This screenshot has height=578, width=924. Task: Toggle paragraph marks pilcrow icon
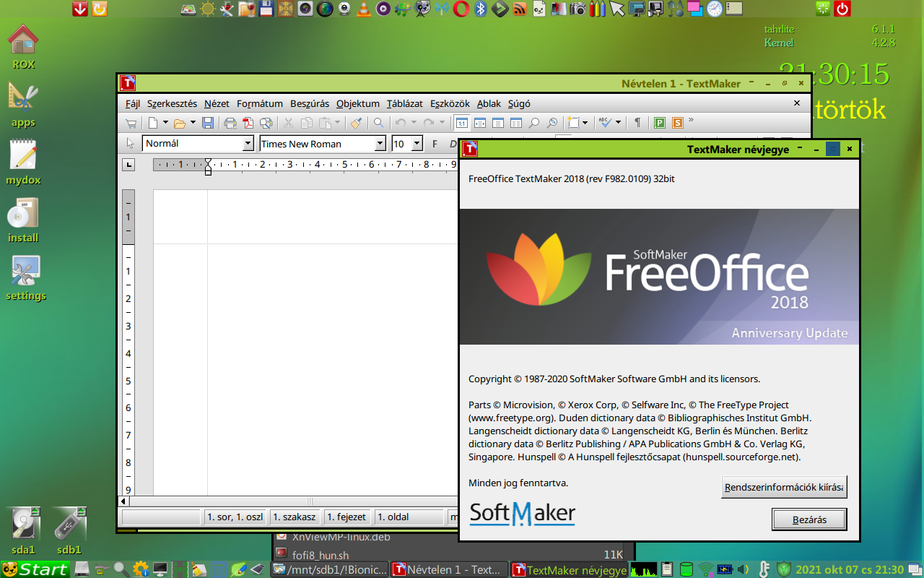coord(637,123)
